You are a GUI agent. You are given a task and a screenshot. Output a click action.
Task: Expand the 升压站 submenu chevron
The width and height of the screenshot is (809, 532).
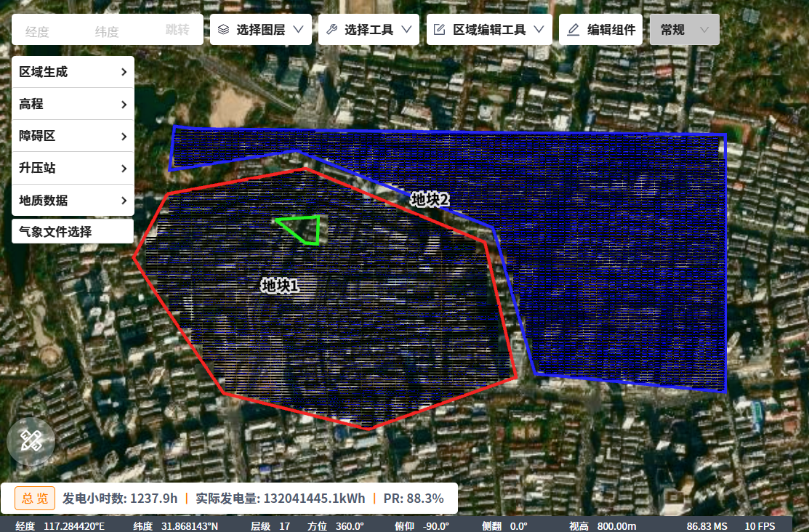point(124,169)
